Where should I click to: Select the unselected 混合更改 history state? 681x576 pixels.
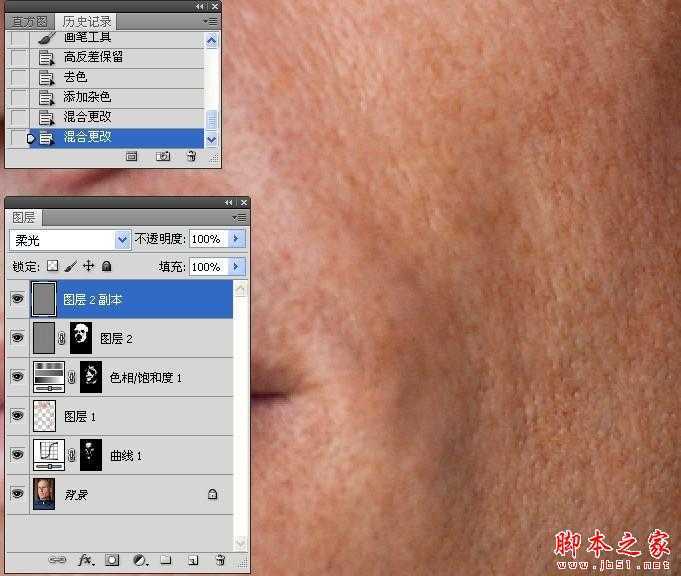116,117
